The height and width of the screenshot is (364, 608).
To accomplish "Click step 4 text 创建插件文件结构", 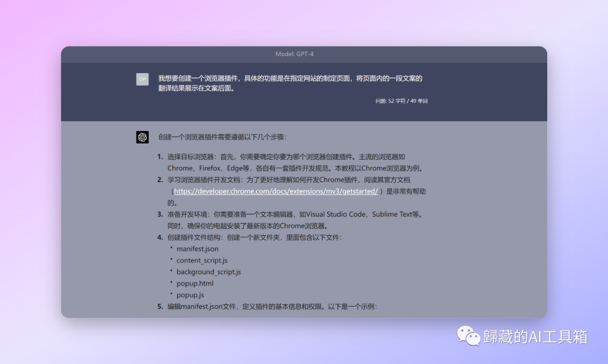I will coord(255,237).
